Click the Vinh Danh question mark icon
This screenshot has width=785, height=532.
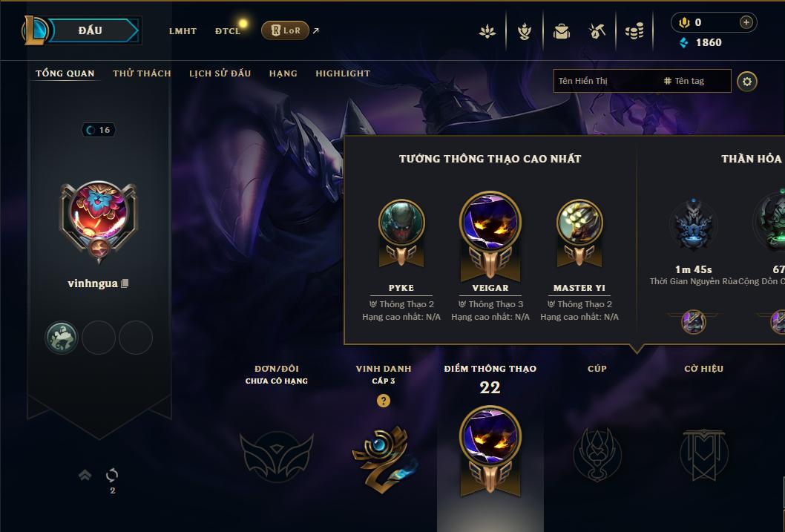384,401
